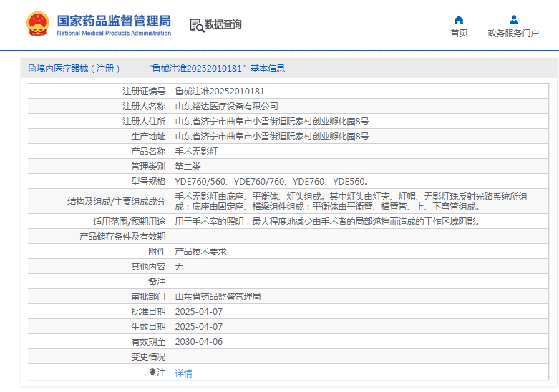Screen dimensions: 559x392
Task: Click the 结构及组成/主要组成成分 label
Action: pos(117,201)
